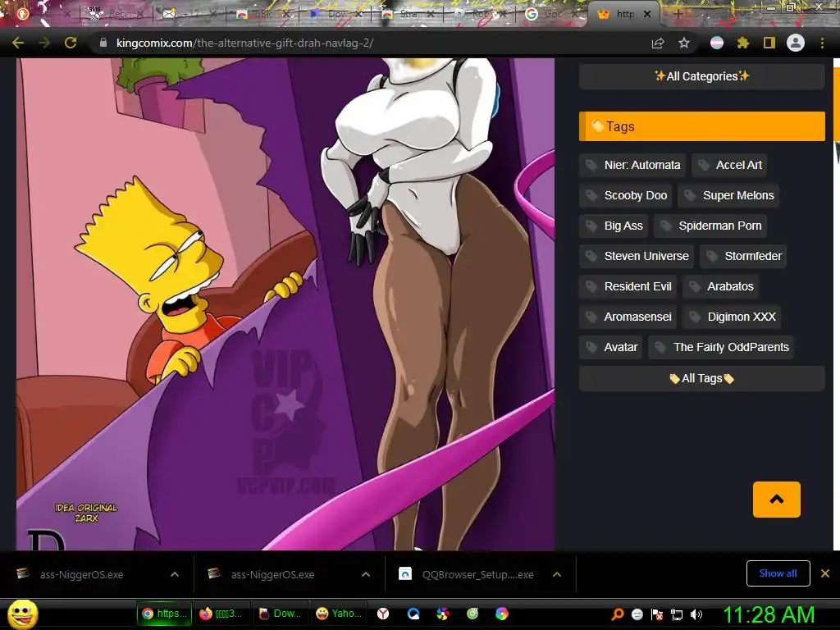This screenshot has height=630, width=840.
Task: Select the Steven Universe tag
Action: [637, 256]
